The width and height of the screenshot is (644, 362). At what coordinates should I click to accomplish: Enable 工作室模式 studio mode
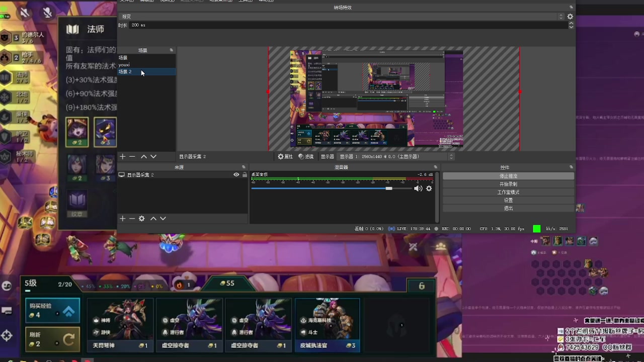pos(508,192)
